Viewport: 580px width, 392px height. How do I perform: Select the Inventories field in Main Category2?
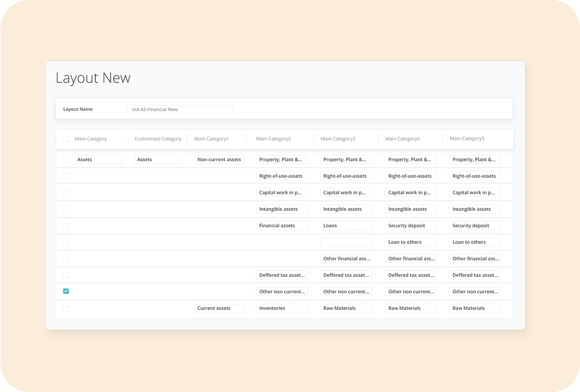point(281,308)
